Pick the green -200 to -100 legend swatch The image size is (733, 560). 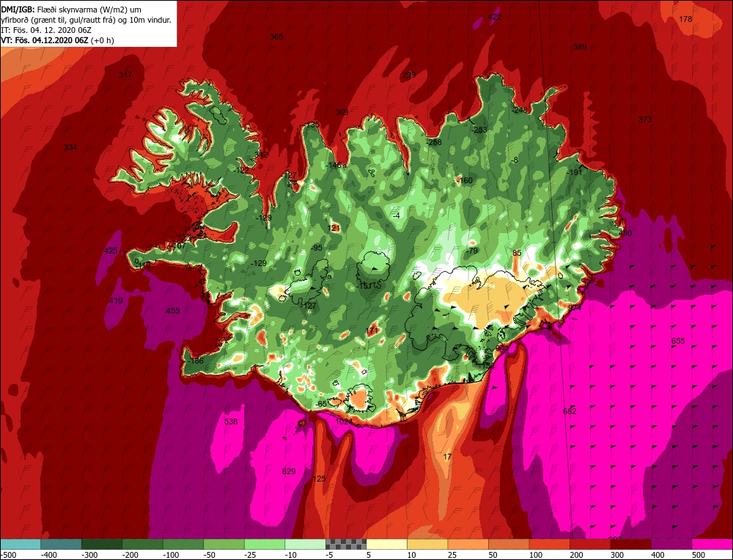point(143,544)
